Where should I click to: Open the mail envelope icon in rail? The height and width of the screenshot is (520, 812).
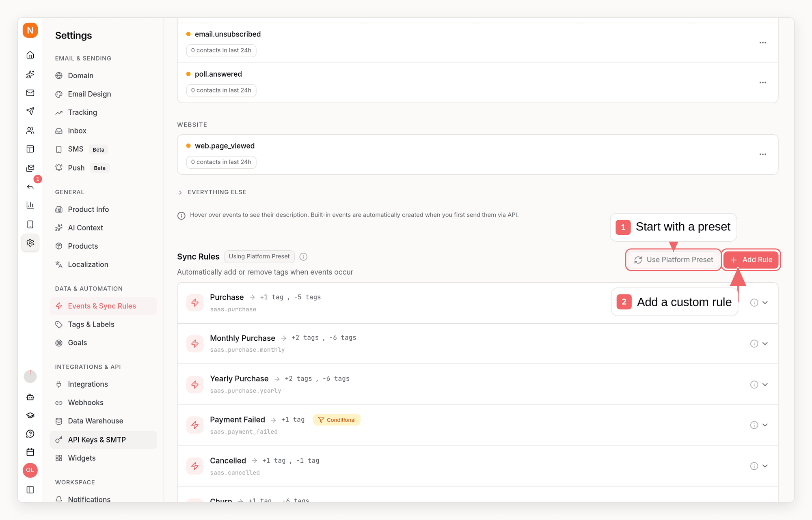pyautogui.click(x=30, y=93)
